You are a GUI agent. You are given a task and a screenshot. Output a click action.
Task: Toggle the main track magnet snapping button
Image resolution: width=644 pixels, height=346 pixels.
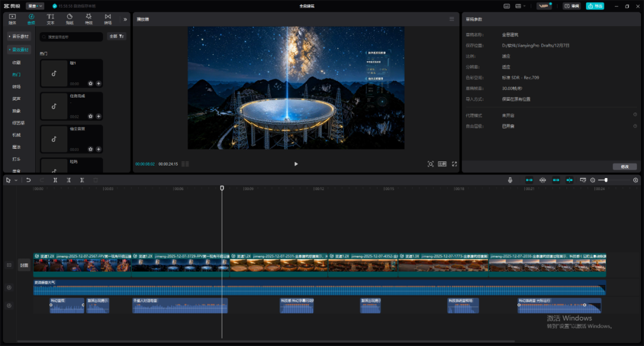[x=529, y=180]
